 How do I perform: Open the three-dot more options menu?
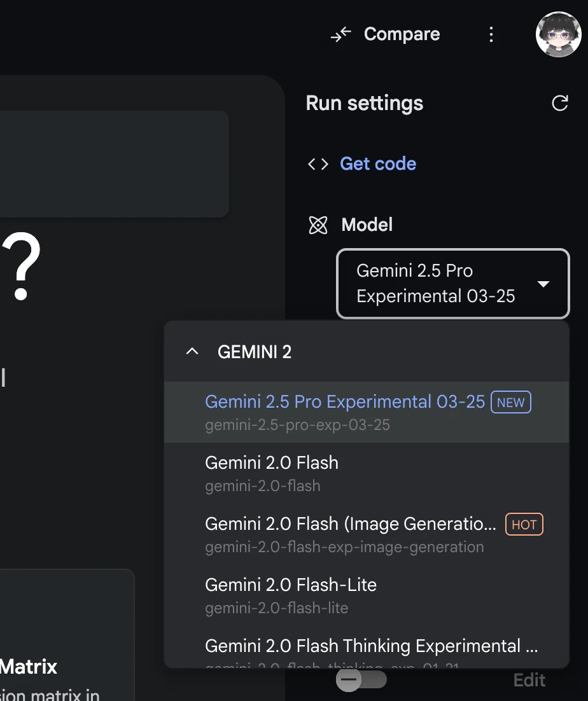491,34
